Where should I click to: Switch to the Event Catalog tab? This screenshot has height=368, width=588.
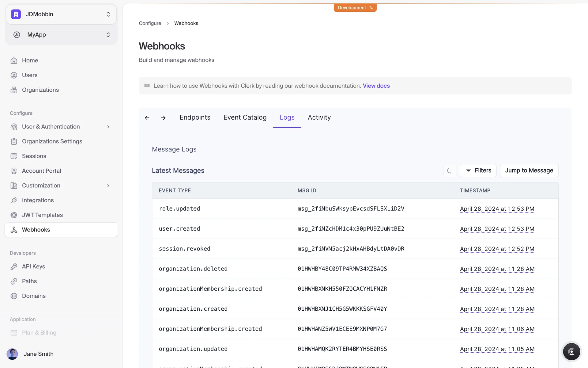(x=245, y=117)
